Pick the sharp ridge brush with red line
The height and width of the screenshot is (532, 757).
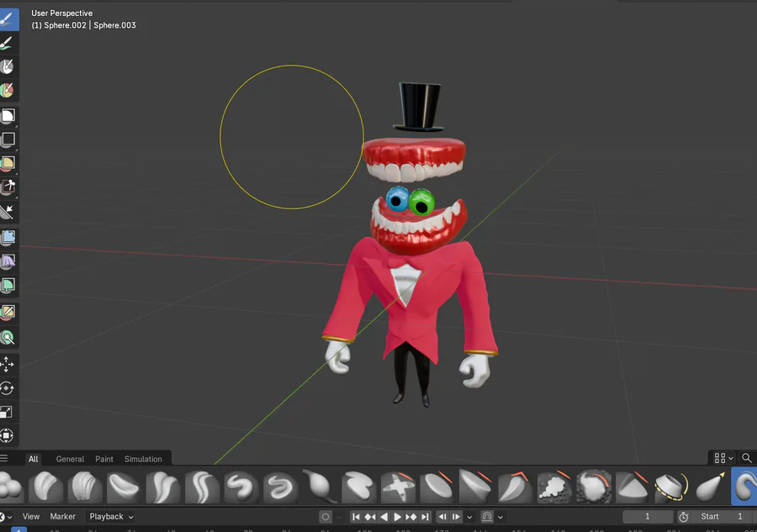click(x=633, y=486)
